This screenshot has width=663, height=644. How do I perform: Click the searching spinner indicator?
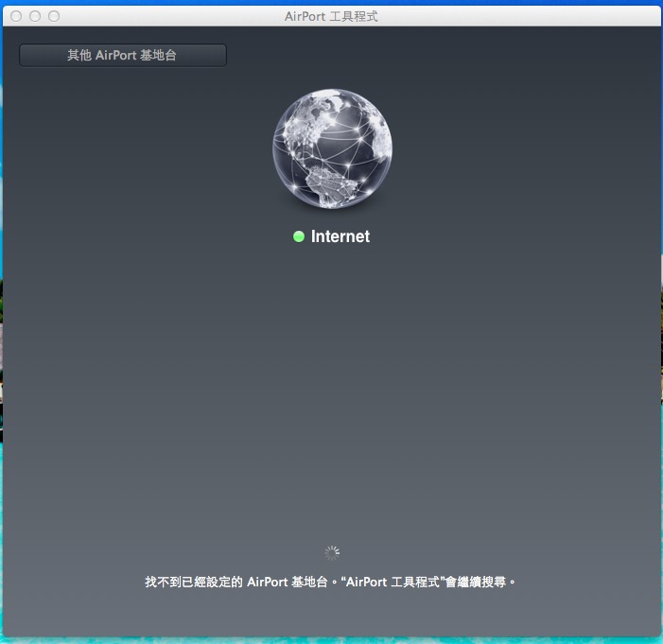click(332, 552)
